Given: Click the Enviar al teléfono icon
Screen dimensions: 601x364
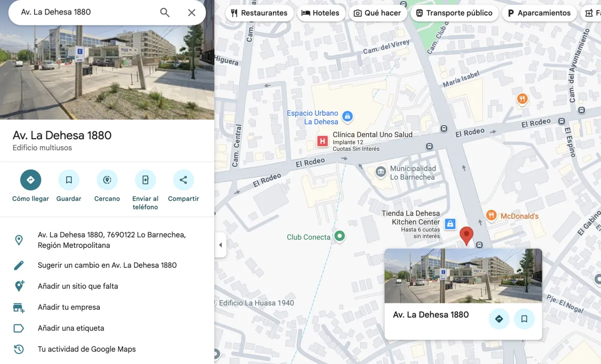Looking at the screenshot, I should point(145,180).
